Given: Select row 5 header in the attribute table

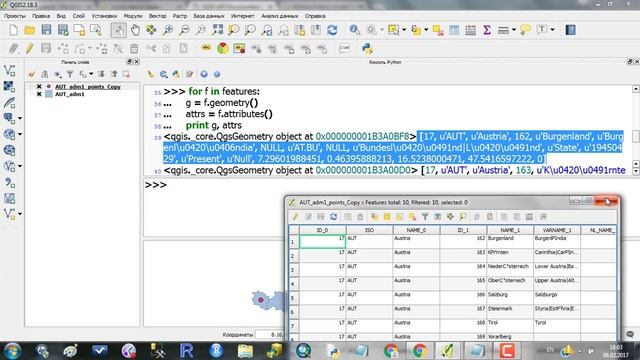Looking at the screenshot, I should pos(293,298).
